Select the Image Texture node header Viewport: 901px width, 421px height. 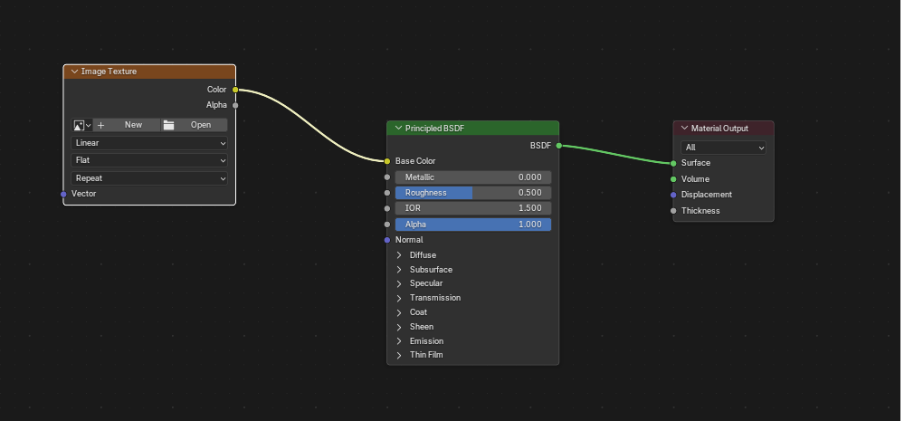tap(149, 72)
